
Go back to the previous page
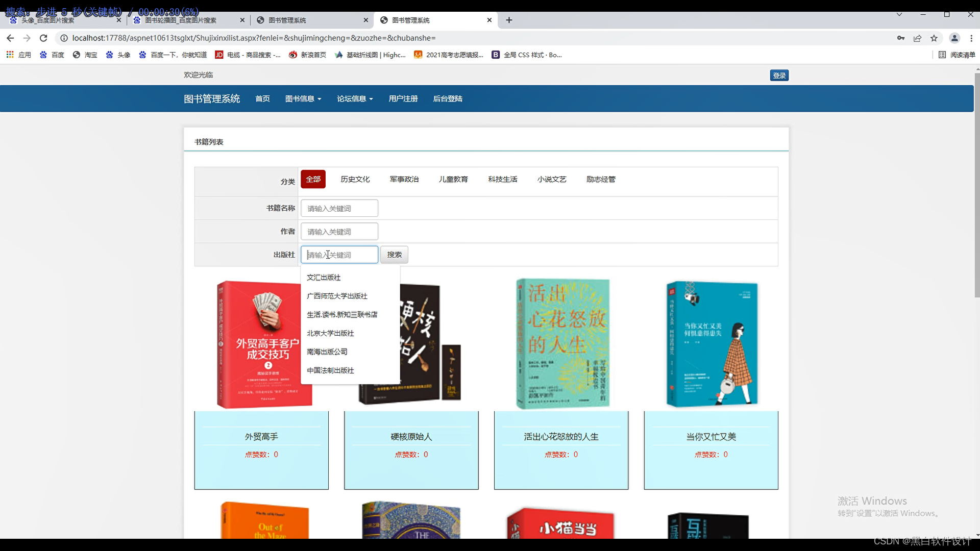coord(10,38)
